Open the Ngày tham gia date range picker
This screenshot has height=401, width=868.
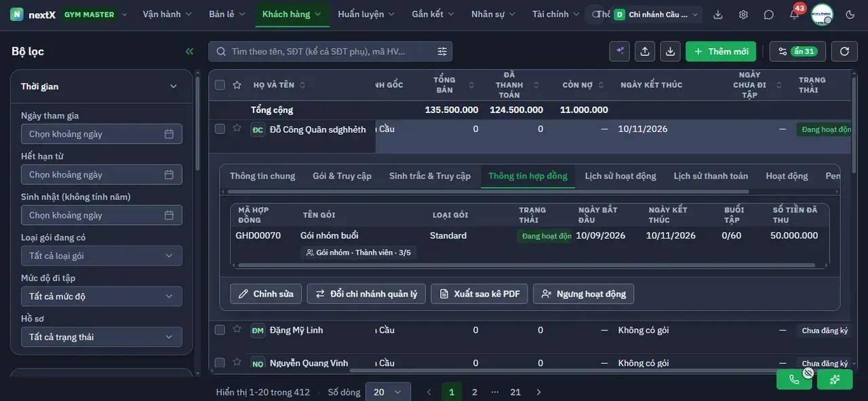coord(102,134)
